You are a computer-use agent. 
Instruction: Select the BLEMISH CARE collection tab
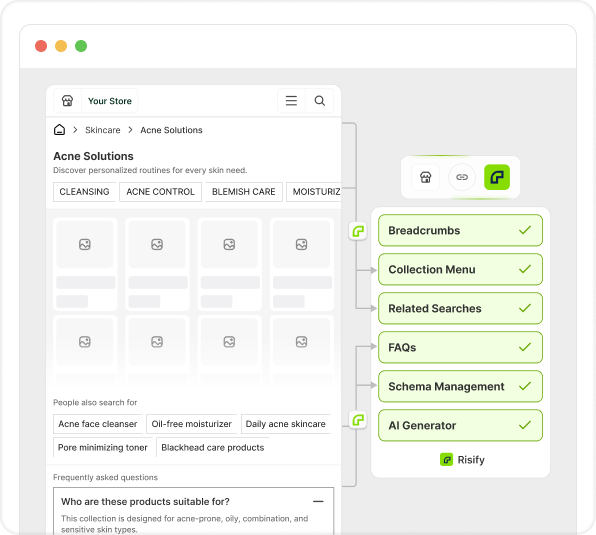(244, 192)
